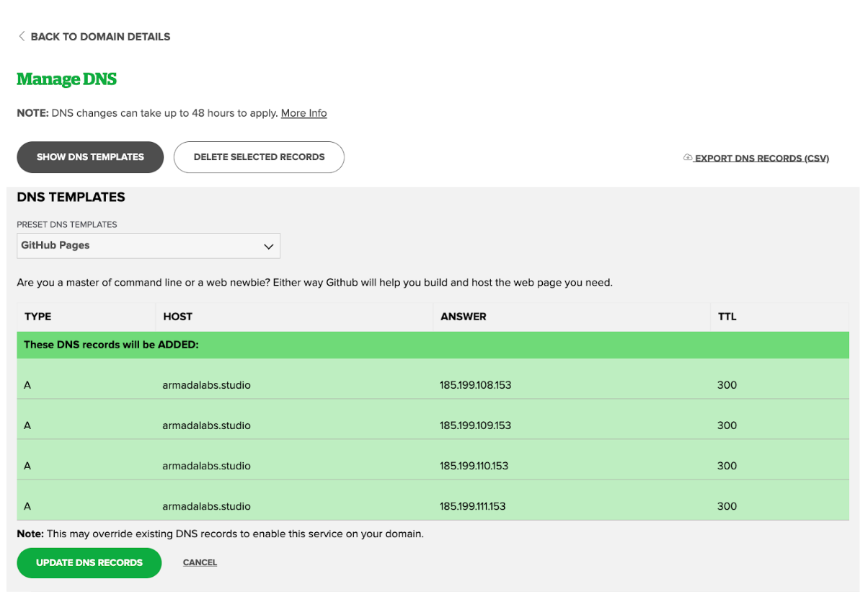The image size is (868, 592).
Task: Click the back chevron arrow icon
Action: [x=22, y=35]
